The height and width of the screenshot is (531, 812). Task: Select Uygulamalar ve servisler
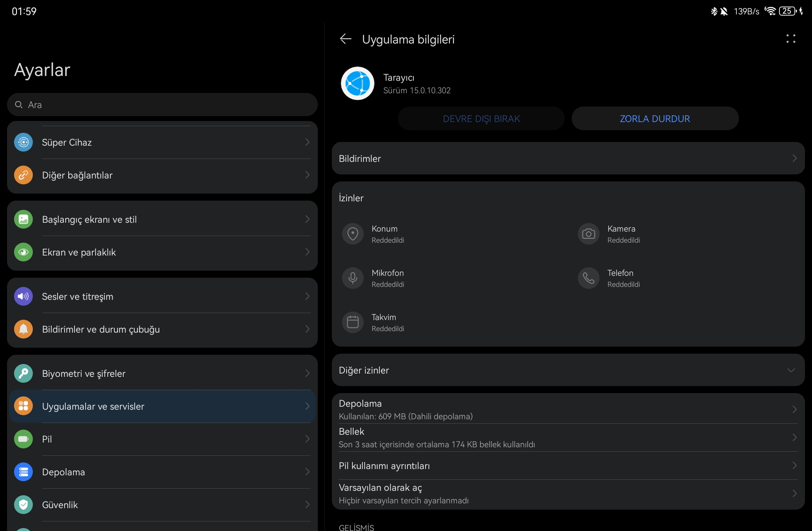click(x=162, y=406)
